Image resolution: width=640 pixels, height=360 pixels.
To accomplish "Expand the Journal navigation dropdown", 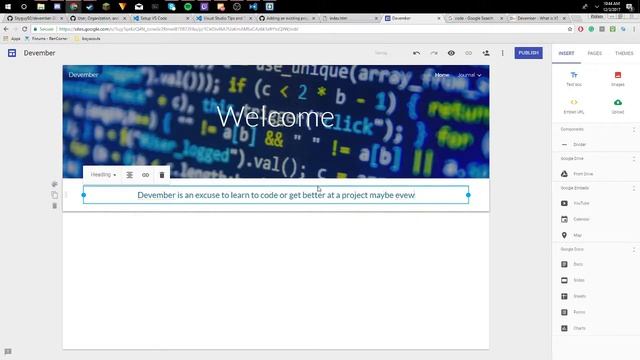I will [469, 75].
